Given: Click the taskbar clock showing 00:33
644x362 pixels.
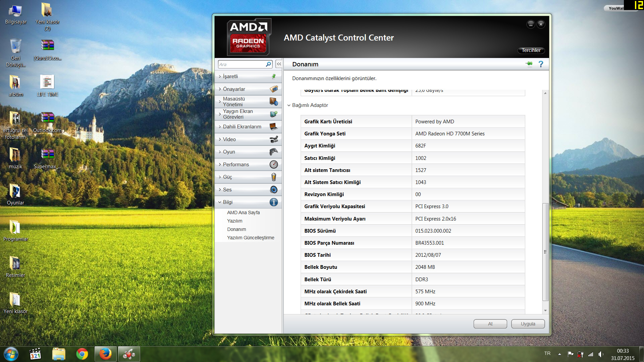Looking at the screenshot, I should coord(623,351).
